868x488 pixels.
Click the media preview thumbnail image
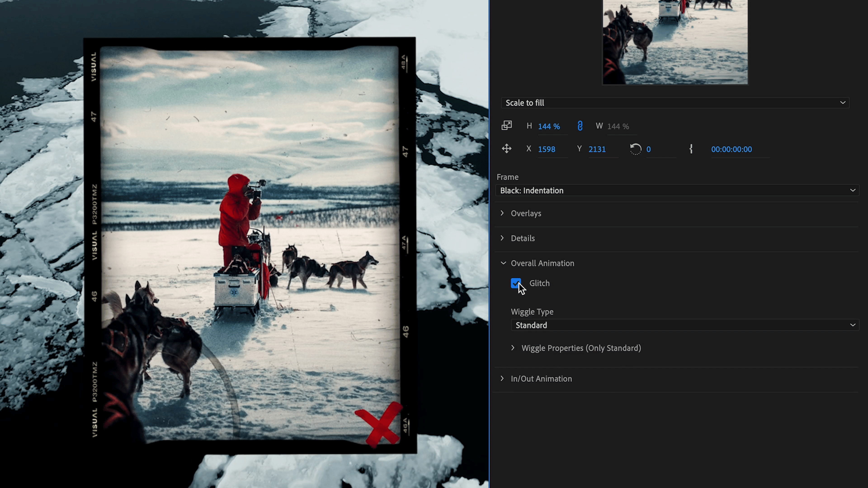675,42
